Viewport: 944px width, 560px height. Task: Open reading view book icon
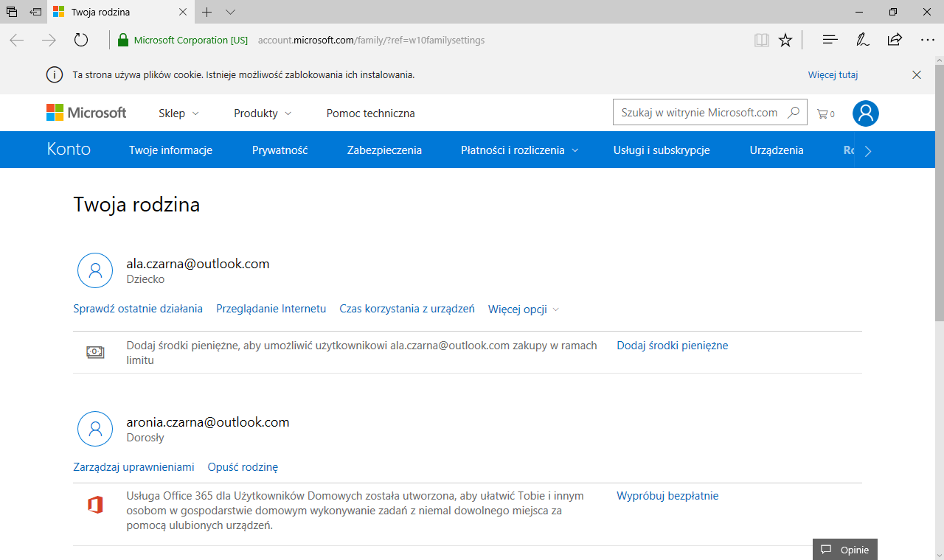coord(761,41)
